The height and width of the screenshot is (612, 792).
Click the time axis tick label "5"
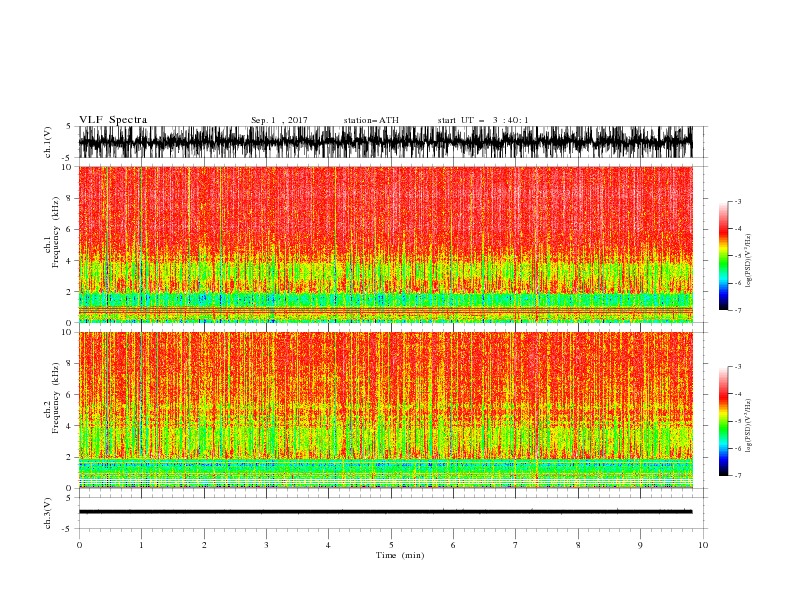tap(391, 545)
